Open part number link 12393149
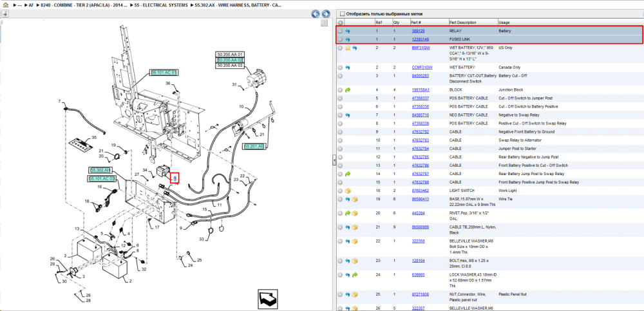 (420, 39)
